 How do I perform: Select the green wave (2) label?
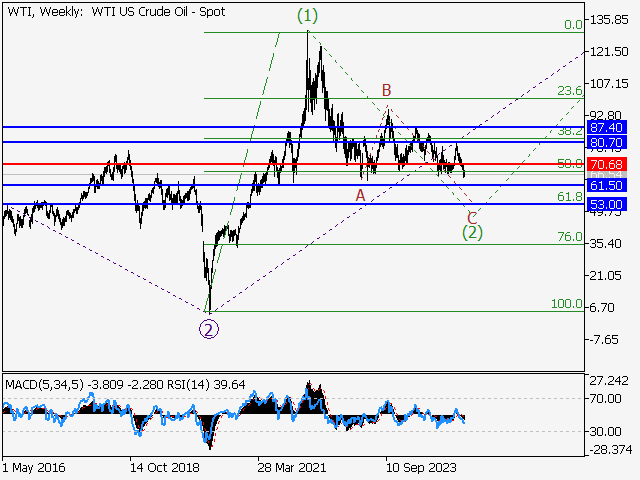point(472,233)
